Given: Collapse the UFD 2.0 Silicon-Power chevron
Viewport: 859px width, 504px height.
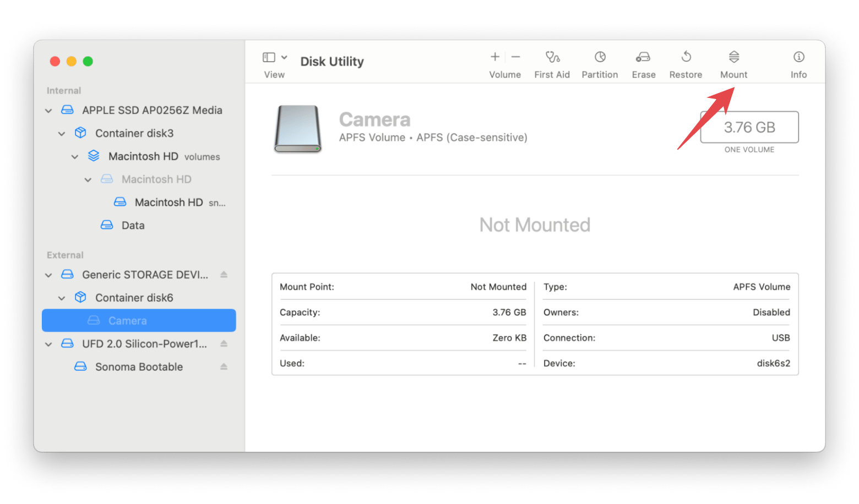Looking at the screenshot, I should pyautogui.click(x=48, y=344).
